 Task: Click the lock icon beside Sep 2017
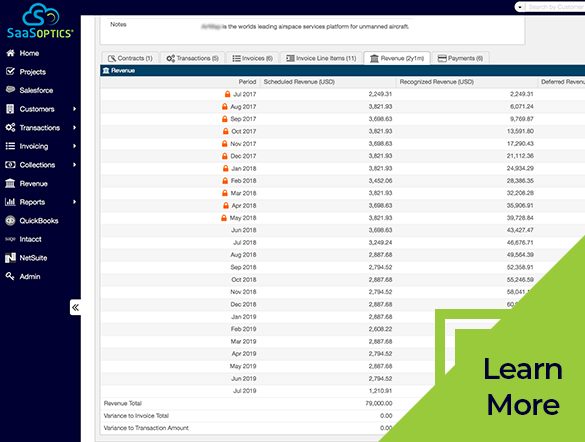(225, 119)
